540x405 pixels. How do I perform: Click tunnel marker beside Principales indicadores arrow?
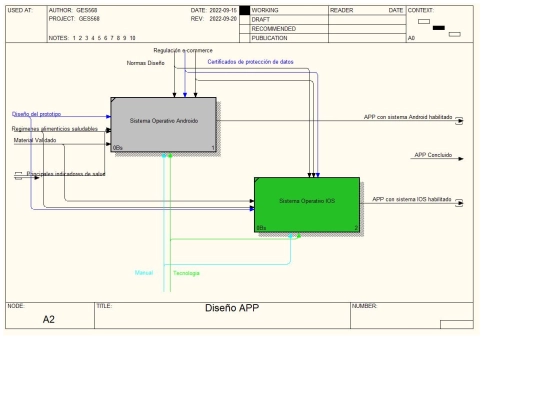pos(18,176)
